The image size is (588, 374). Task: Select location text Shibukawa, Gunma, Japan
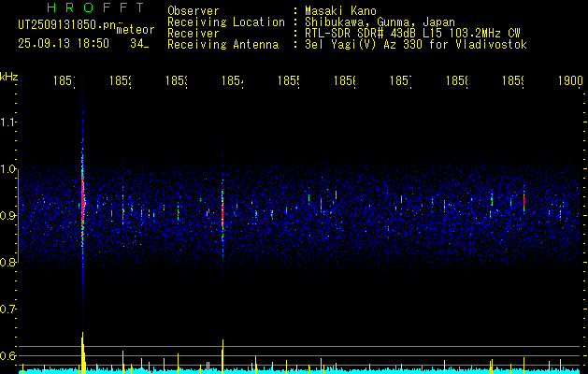[380, 22]
